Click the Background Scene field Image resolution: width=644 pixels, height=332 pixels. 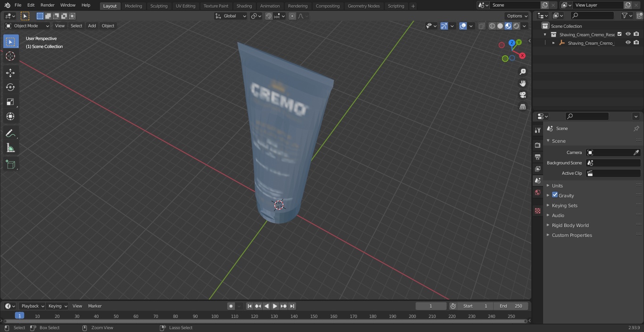point(613,163)
